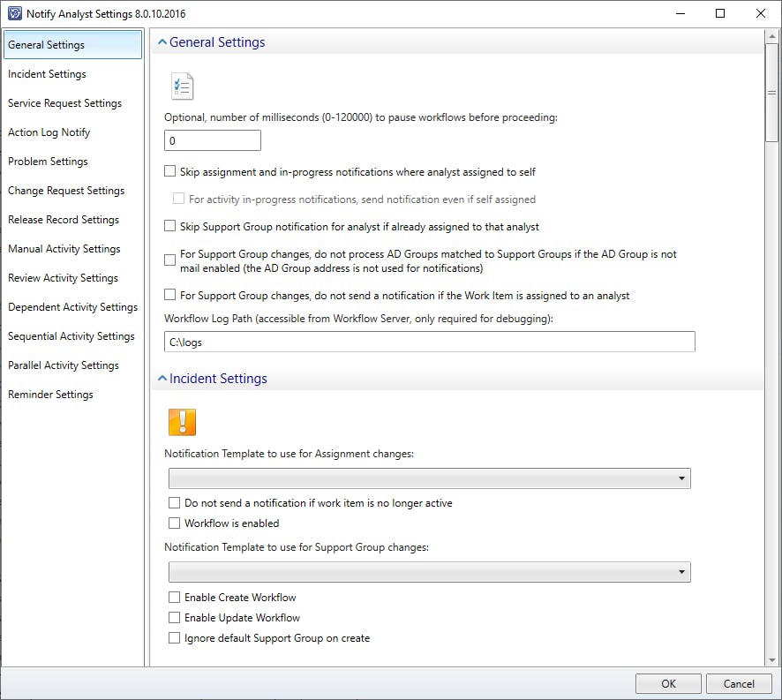Click the General Settings checklist icon
Viewport: 782px width, 700px height.
point(182,87)
